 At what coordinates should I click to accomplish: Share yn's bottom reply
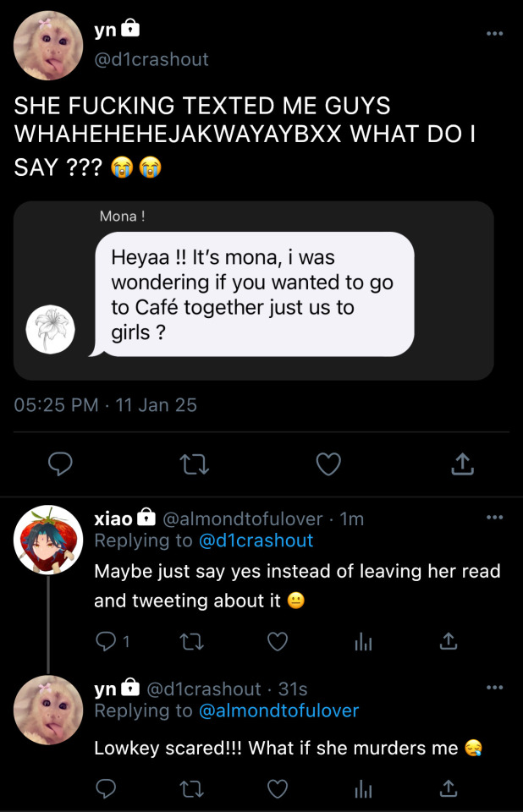pyautogui.click(x=449, y=789)
